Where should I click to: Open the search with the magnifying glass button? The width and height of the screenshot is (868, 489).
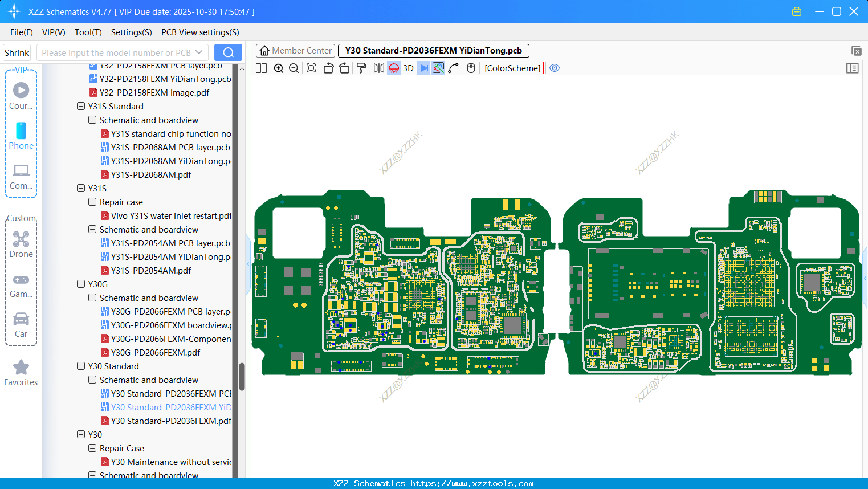[x=228, y=52]
